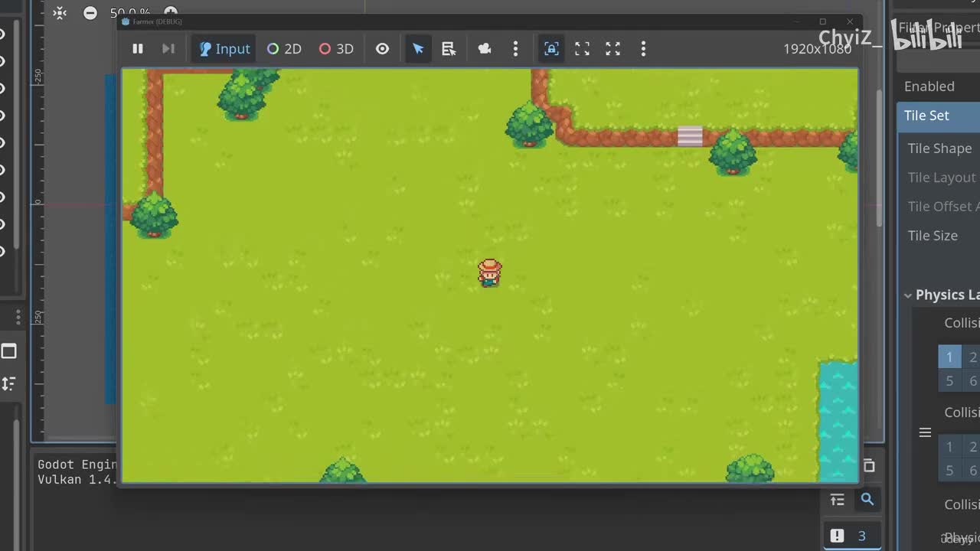Image resolution: width=980 pixels, height=551 pixels.
Task: Click the Farmer (DEBUG) window title
Action: 157,21
